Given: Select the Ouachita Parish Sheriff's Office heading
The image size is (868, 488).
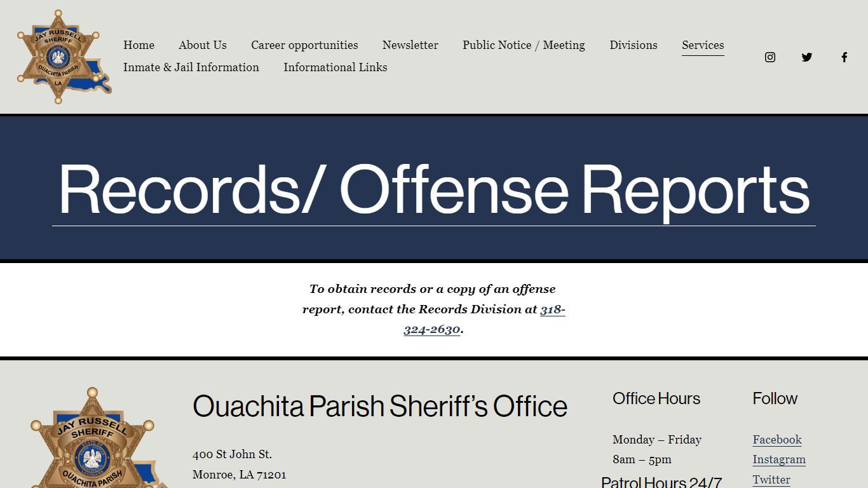Looking at the screenshot, I should [x=380, y=406].
